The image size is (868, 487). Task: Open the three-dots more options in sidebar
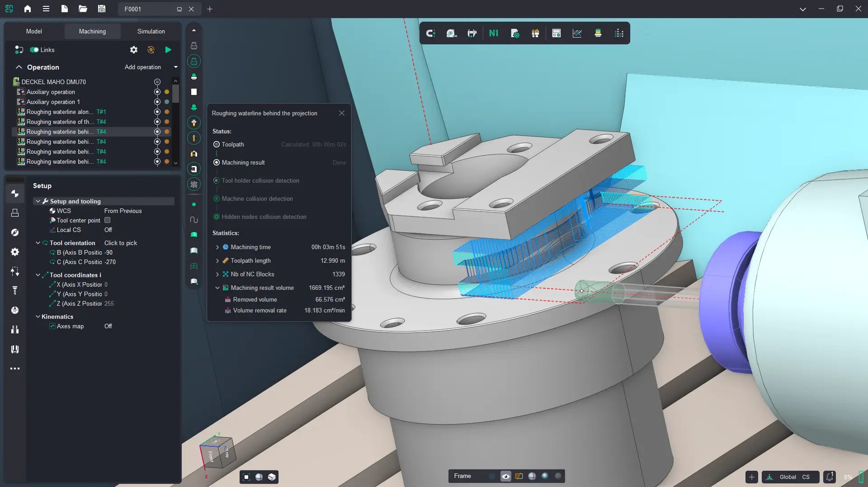pos(15,369)
